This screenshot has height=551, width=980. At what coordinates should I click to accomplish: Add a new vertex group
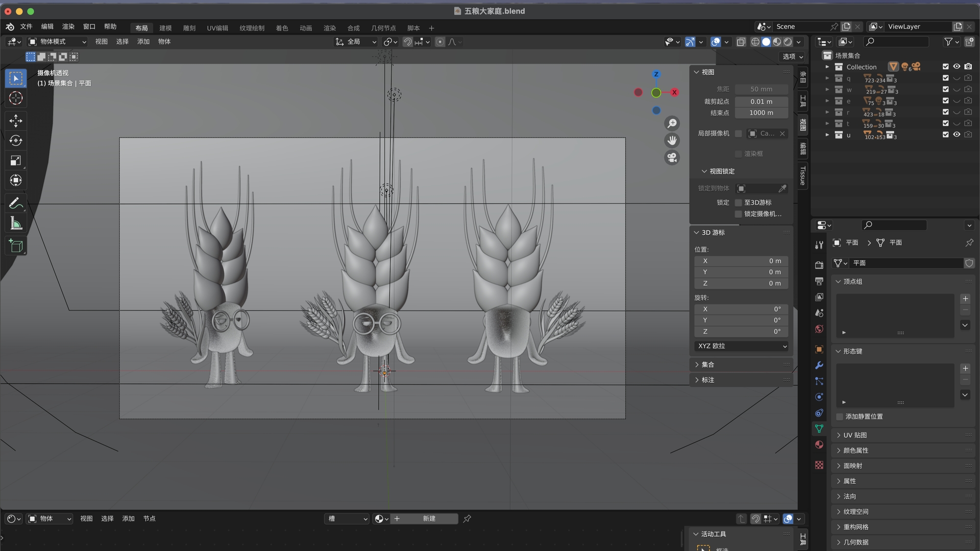pyautogui.click(x=965, y=299)
